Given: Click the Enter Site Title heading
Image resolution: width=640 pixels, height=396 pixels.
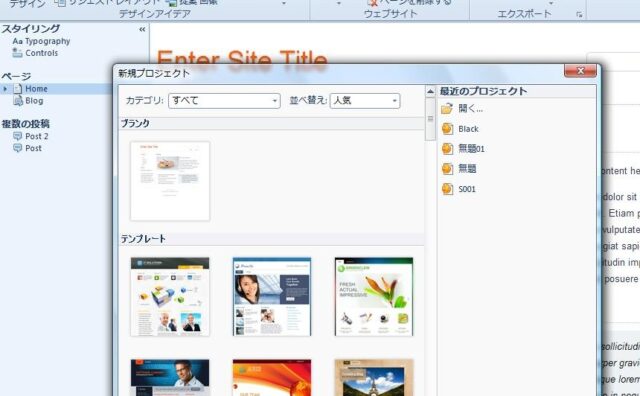Looking at the screenshot, I should pyautogui.click(x=242, y=59).
